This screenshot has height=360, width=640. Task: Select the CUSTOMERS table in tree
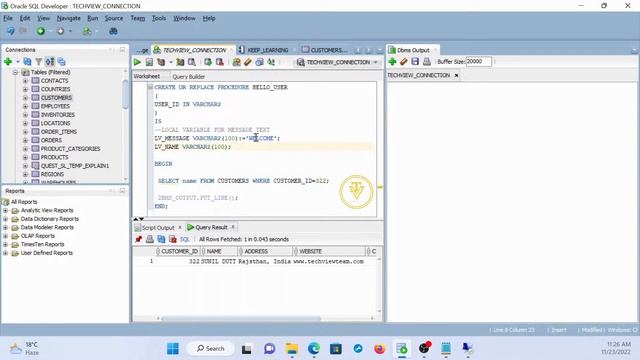pyautogui.click(x=56, y=98)
